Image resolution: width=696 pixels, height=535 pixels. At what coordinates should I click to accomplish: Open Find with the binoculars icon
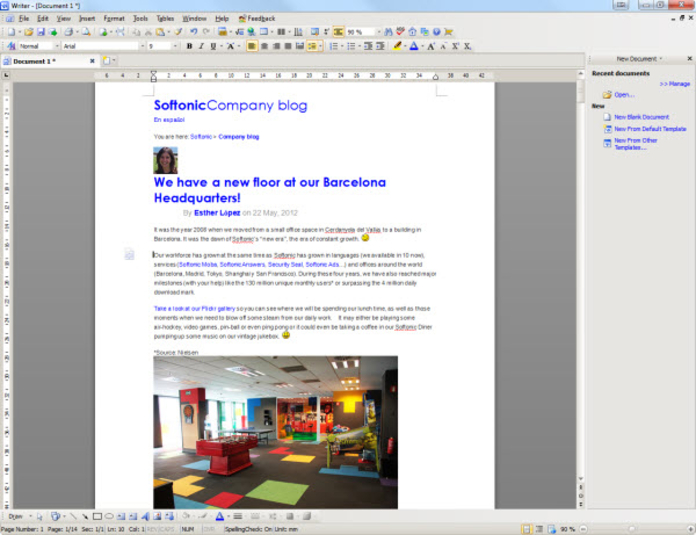[388, 32]
